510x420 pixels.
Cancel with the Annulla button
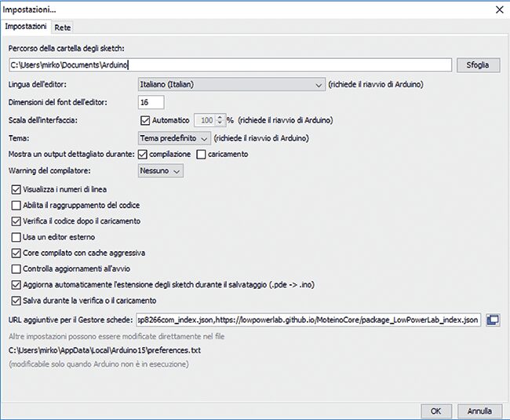click(479, 411)
